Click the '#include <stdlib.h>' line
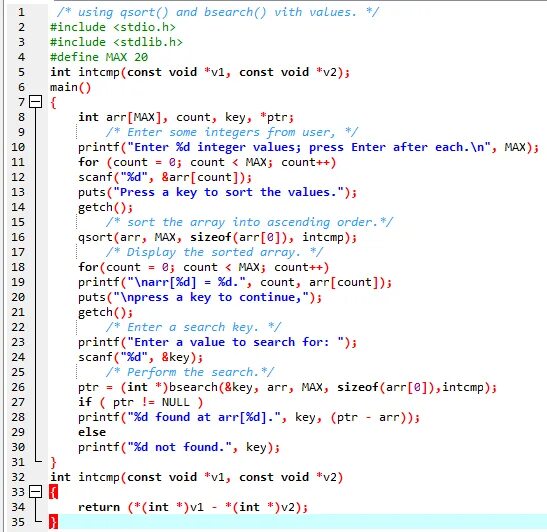547x532 pixels. point(116,42)
